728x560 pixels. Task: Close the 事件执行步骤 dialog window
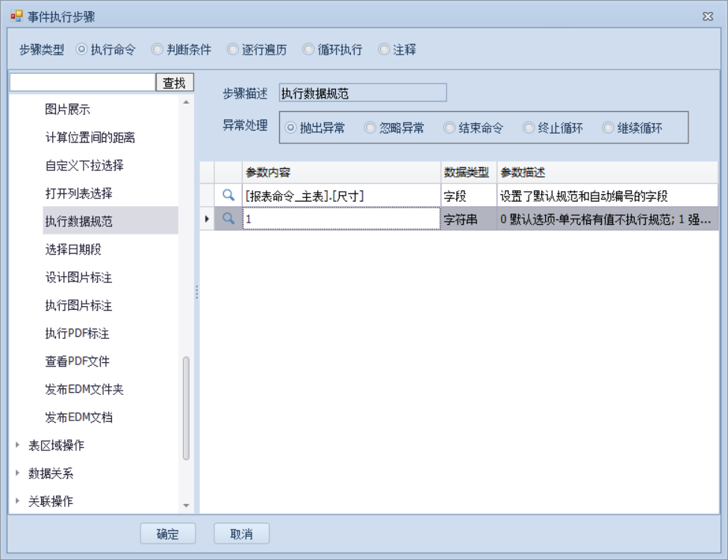(x=707, y=16)
